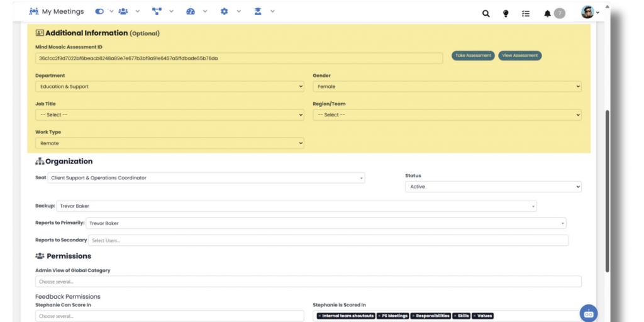This screenshot has height=322, width=644.
Task: Remove the Values tag from Scored In
Action: [x=475, y=316]
